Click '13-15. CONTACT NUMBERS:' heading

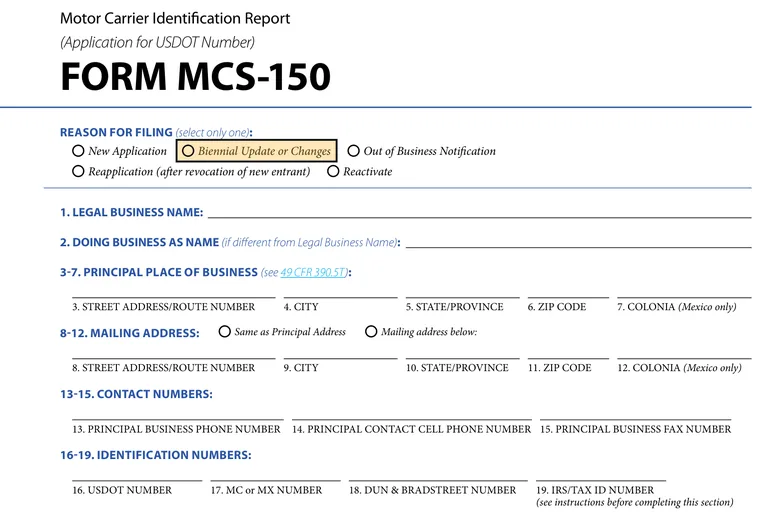(136, 394)
